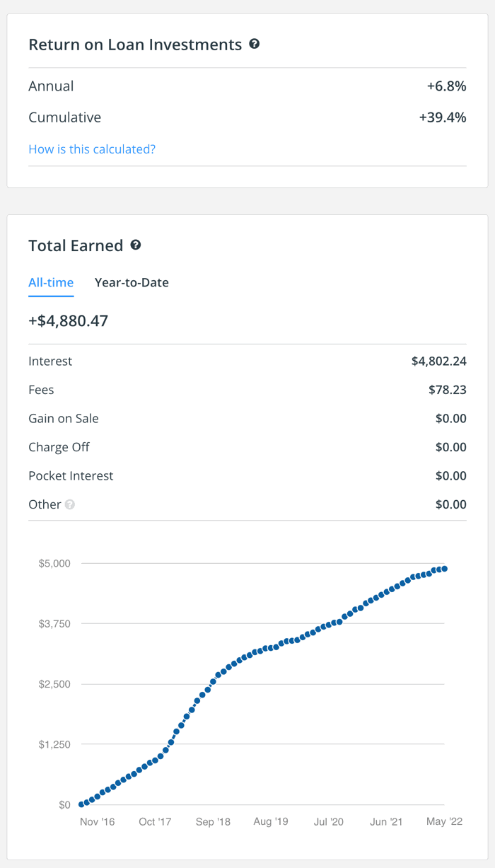Click the Charge Off row label
The height and width of the screenshot is (868, 495).
(x=59, y=447)
